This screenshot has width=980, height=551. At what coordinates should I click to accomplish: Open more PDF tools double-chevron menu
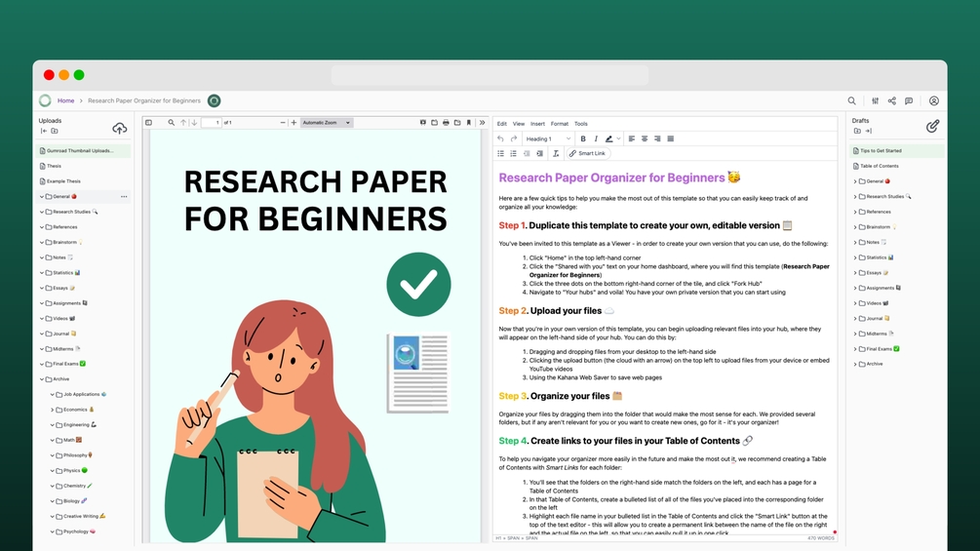tap(482, 123)
